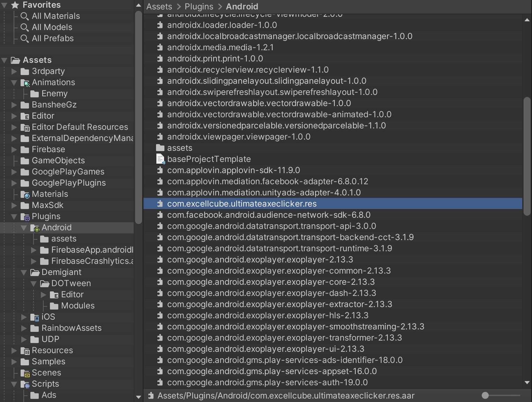Click the 3rdparty folder icon
The height and width of the screenshot is (402, 532).
(25, 72)
